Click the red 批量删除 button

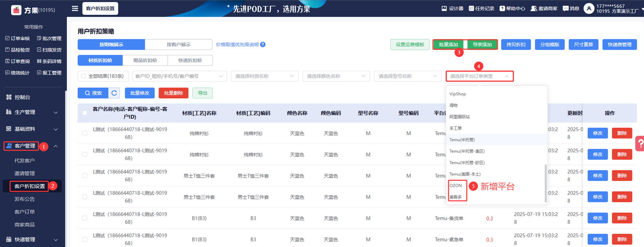pyautogui.click(x=173, y=93)
